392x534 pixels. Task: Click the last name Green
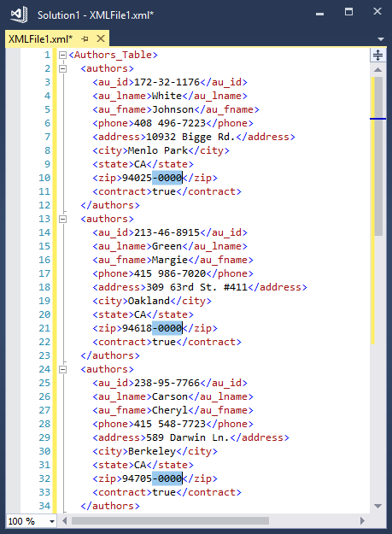167,246
